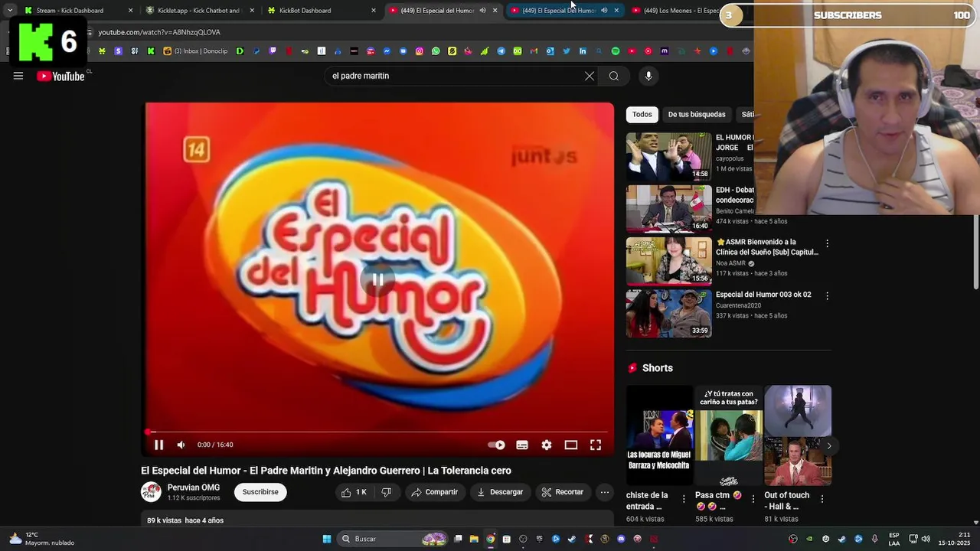Mute the video player volume
980x551 pixels.
(x=181, y=445)
